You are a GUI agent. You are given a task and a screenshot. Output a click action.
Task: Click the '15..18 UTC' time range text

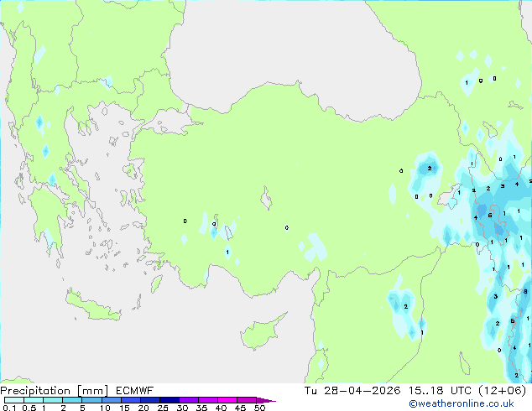(x=440, y=391)
